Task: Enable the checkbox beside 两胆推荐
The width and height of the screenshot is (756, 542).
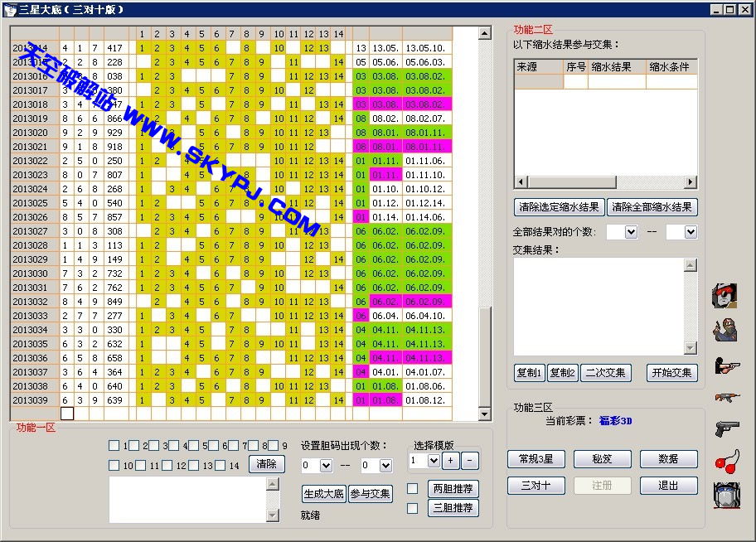Action: (413, 488)
